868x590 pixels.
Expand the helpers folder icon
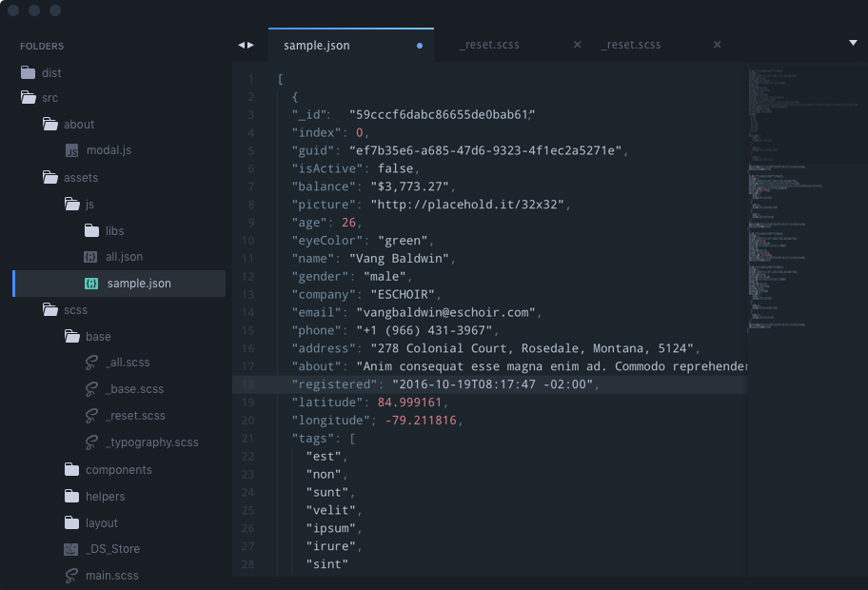[72, 496]
